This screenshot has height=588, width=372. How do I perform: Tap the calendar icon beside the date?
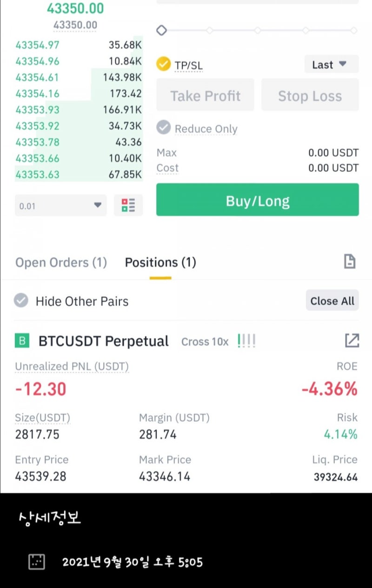coord(37,562)
